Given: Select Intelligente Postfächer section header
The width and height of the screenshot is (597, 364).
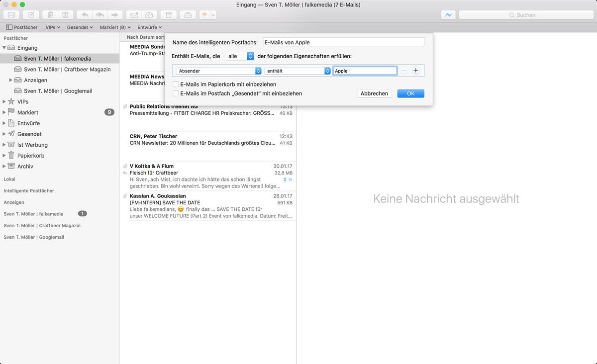Looking at the screenshot, I should click(x=29, y=191).
